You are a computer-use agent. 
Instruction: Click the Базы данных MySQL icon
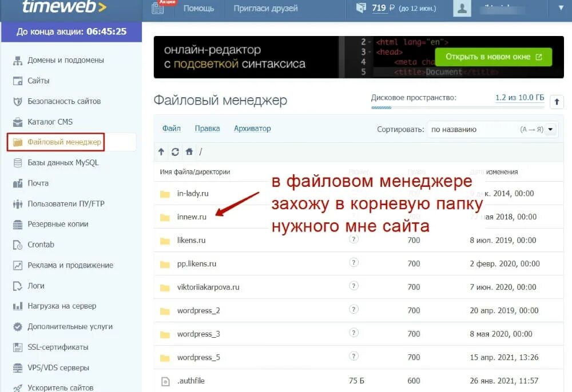click(18, 163)
